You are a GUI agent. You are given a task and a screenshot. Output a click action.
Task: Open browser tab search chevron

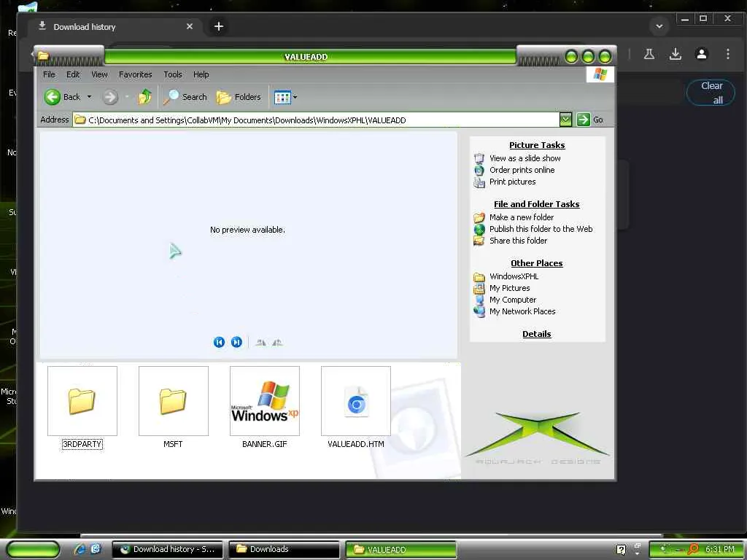pyautogui.click(x=659, y=26)
